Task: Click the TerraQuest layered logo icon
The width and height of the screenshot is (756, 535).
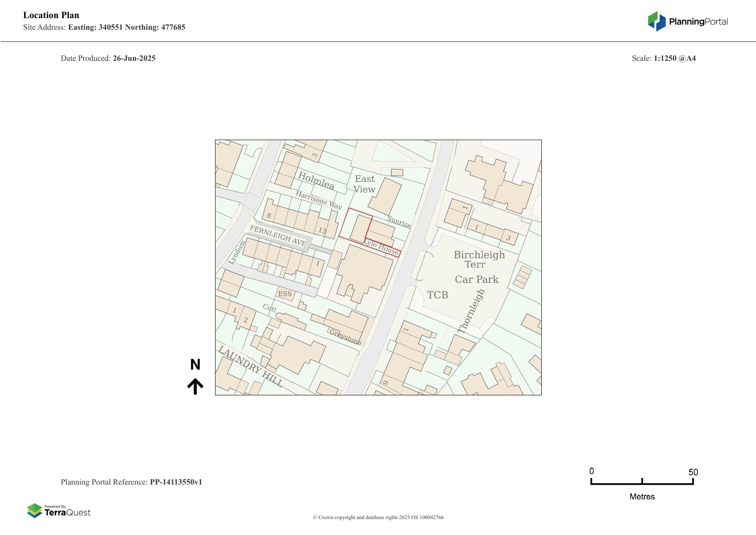Action: (34, 510)
